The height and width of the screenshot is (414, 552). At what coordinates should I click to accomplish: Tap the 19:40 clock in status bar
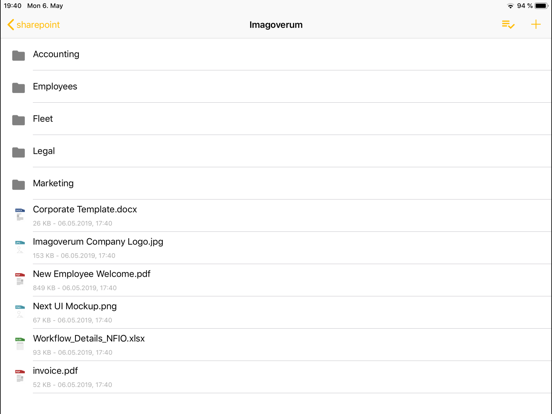coord(13,6)
